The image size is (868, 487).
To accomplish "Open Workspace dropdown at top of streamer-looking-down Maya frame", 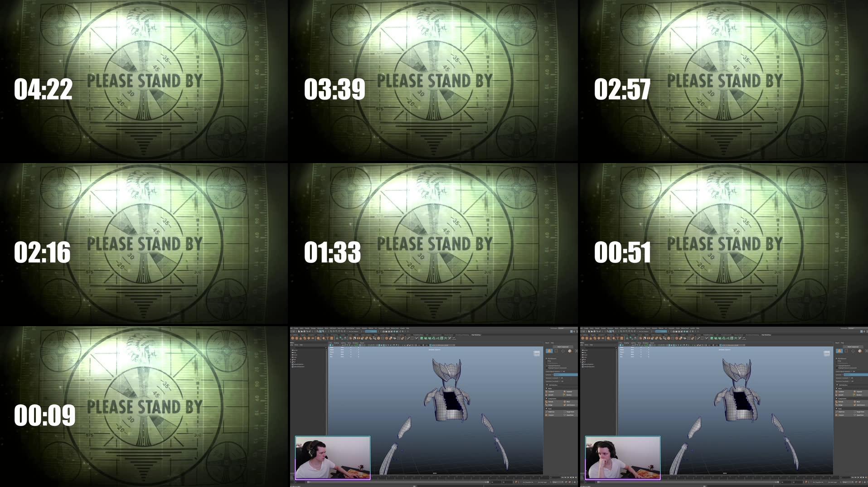I will click(568, 328).
